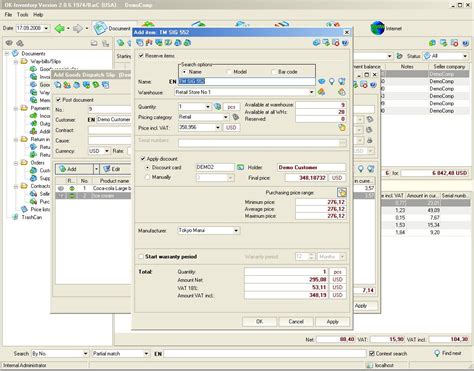Viewport: 474px width, 371px height.
Task: Click the Name input field in the Add item dialog
Action: pos(246,81)
